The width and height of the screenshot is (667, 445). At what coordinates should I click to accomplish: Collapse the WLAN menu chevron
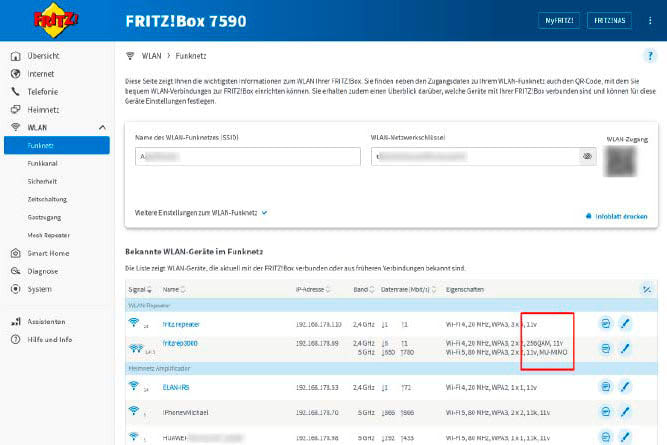[102, 127]
